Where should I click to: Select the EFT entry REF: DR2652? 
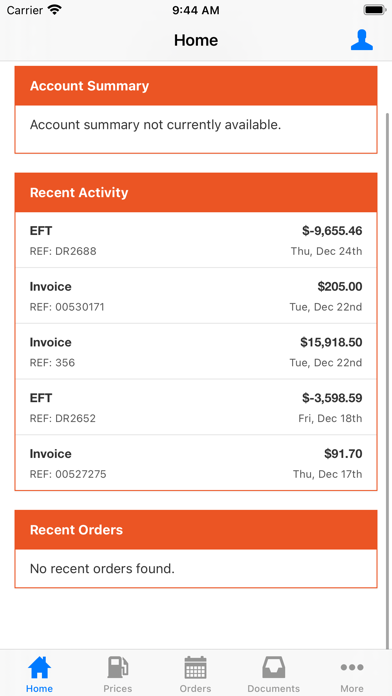click(196, 407)
